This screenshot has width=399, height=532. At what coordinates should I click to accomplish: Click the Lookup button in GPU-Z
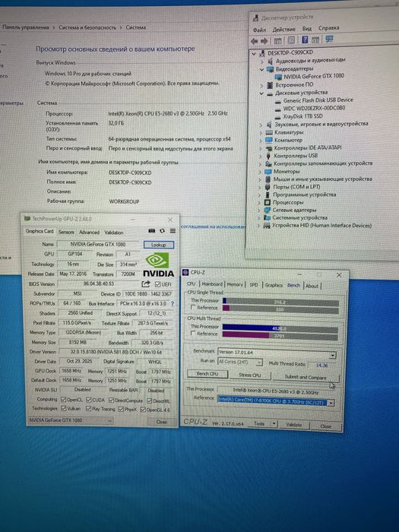tap(158, 245)
